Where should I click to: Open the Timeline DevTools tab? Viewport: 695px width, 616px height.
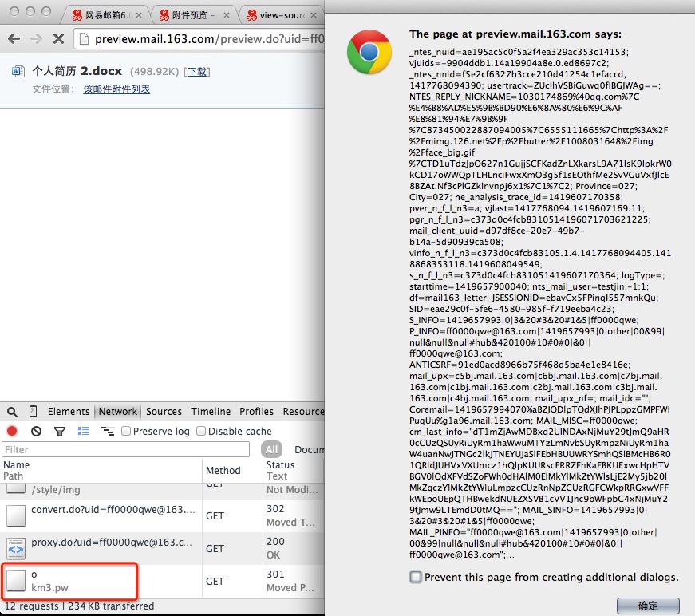211,411
